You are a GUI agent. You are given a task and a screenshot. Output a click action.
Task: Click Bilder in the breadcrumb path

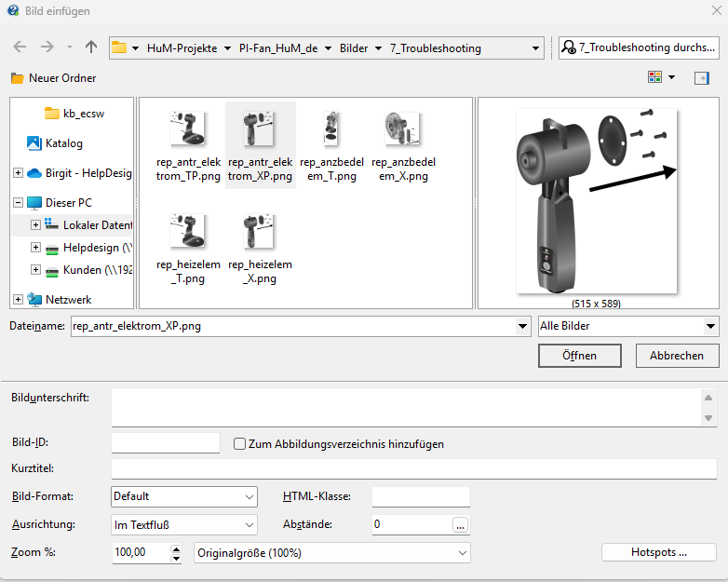(x=353, y=47)
